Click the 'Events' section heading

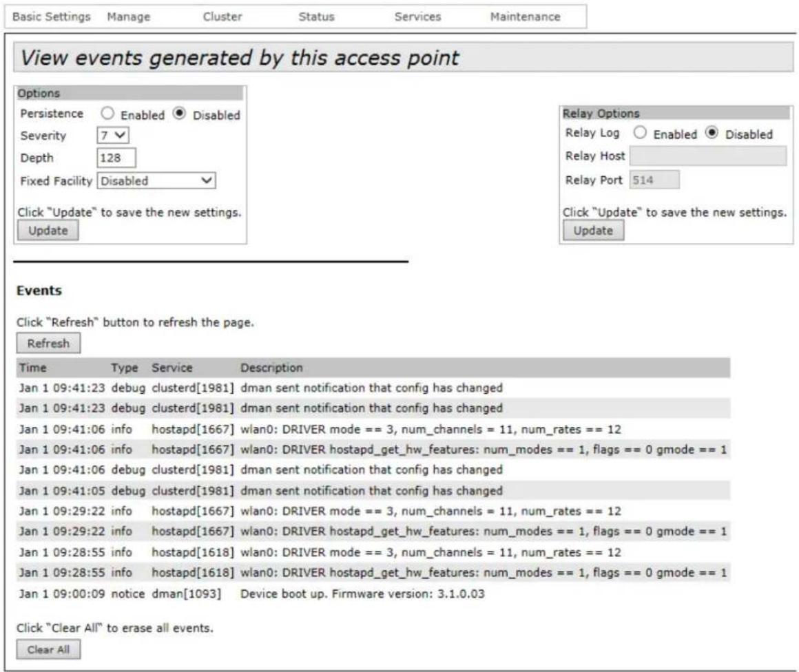pyautogui.click(x=39, y=291)
